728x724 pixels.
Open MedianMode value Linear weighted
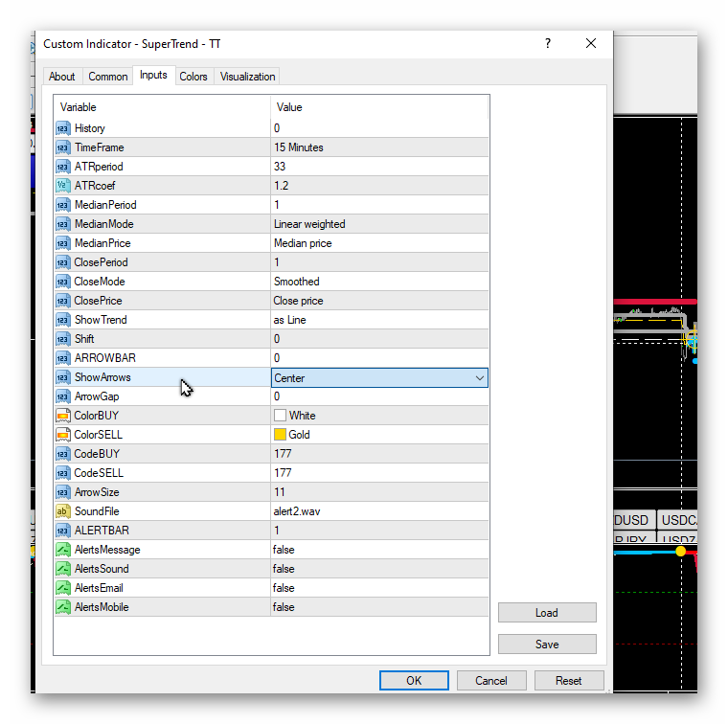379,224
